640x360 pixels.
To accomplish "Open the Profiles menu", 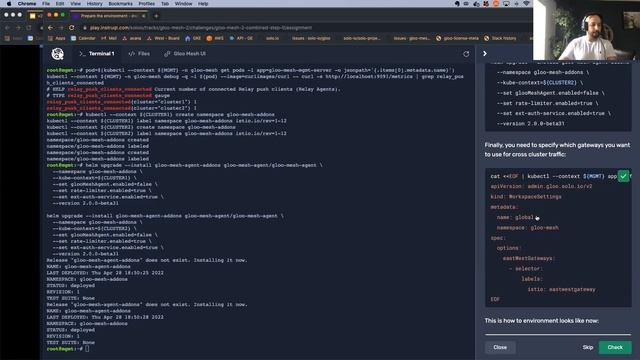I will click(147, 4).
